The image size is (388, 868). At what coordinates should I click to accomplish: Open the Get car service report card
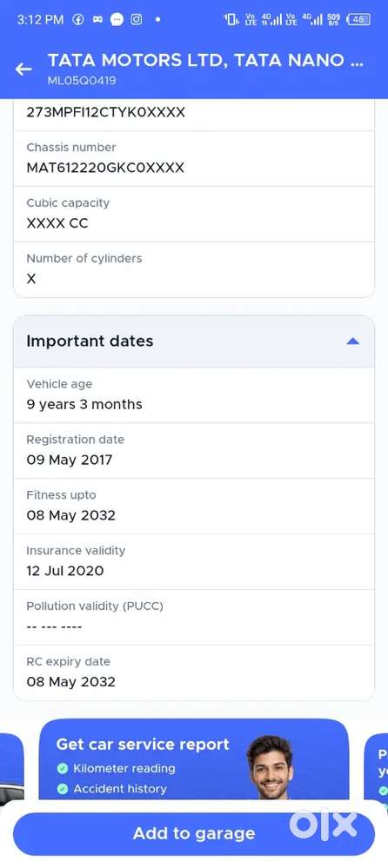tap(194, 759)
